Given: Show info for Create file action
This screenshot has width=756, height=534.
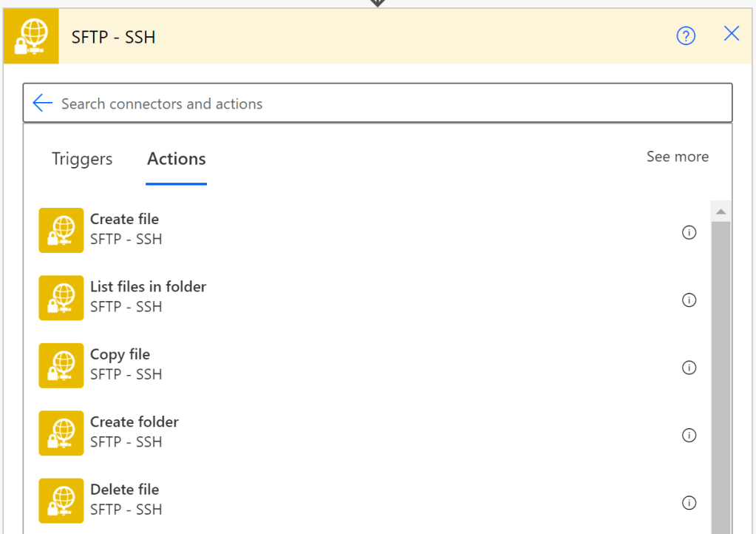Looking at the screenshot, I should 689,233.
